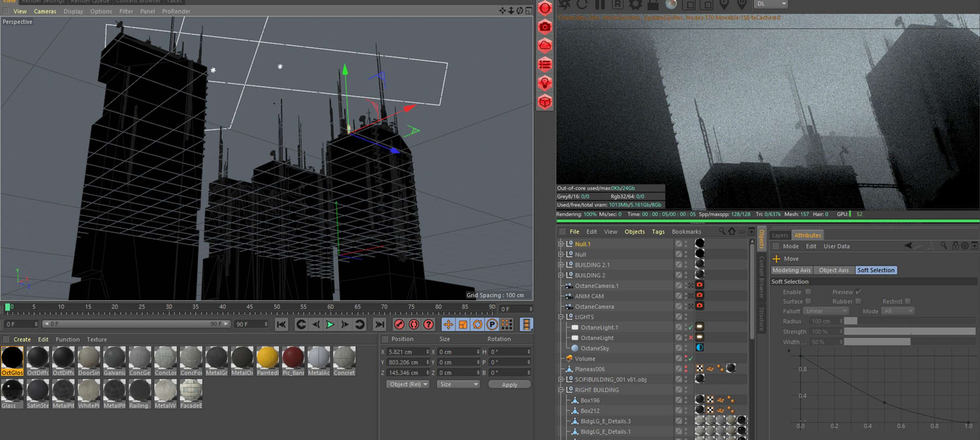980x440 pixels.
Task: Select the yellow Painted material swatch
Action: [268, 361]
